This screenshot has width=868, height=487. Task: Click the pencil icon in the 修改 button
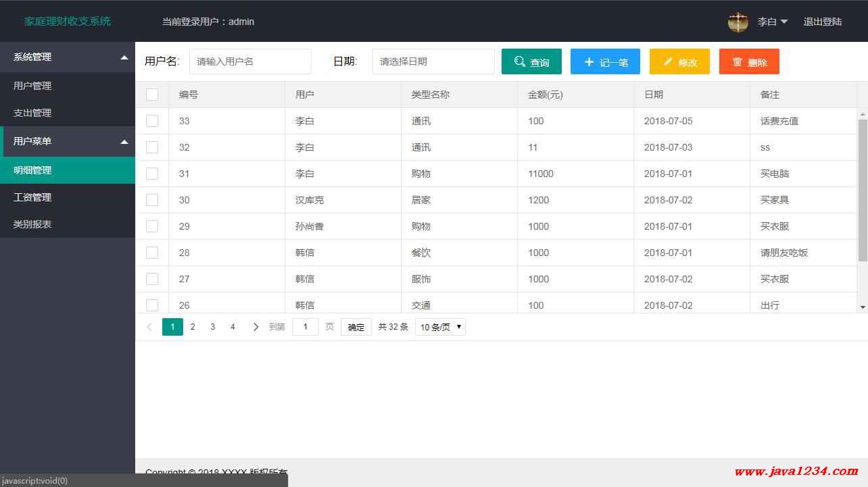[x=668, y=61]
